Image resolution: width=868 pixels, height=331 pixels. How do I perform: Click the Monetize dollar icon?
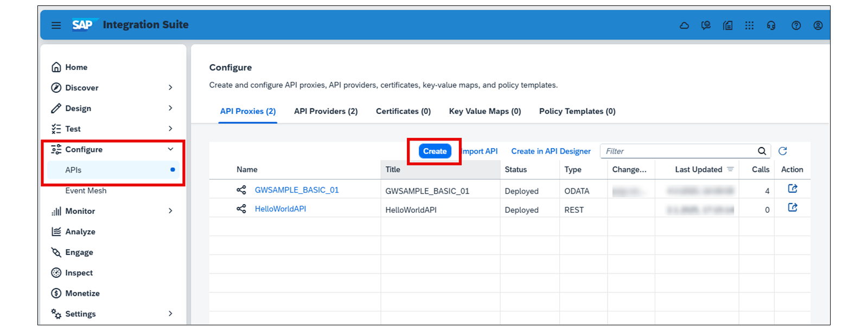tap(56, 294)
